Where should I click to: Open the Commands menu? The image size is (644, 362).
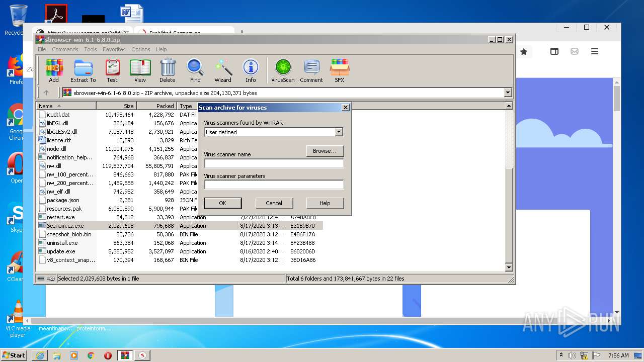tap(65, 49)
